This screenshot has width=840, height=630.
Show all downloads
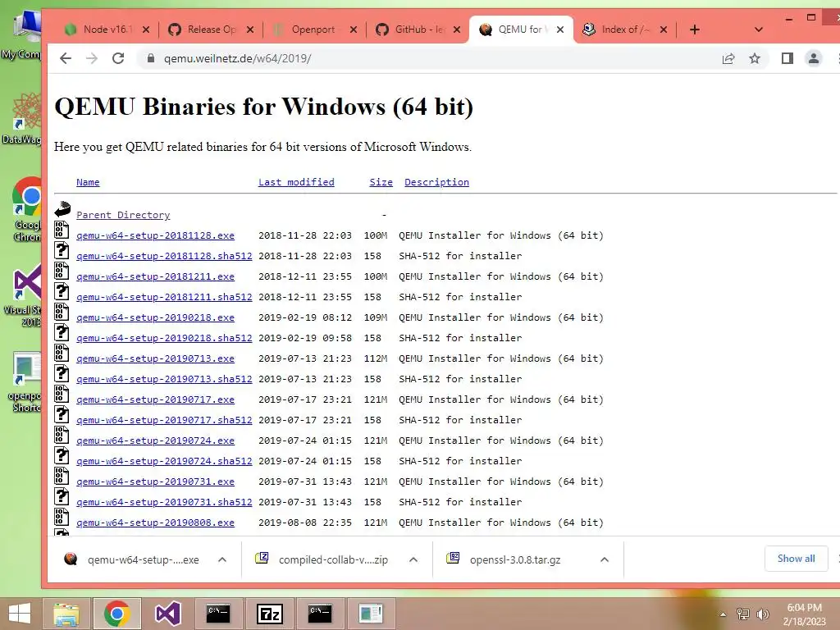pyautogui.click(x=796, y=559)
